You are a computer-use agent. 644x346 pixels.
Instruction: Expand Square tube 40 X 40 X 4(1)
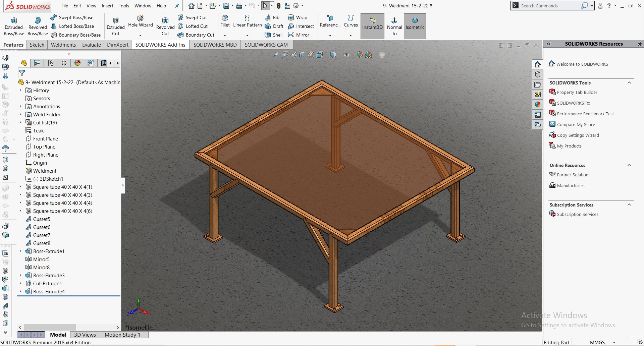pyautogui.click(x=20, y=187)
